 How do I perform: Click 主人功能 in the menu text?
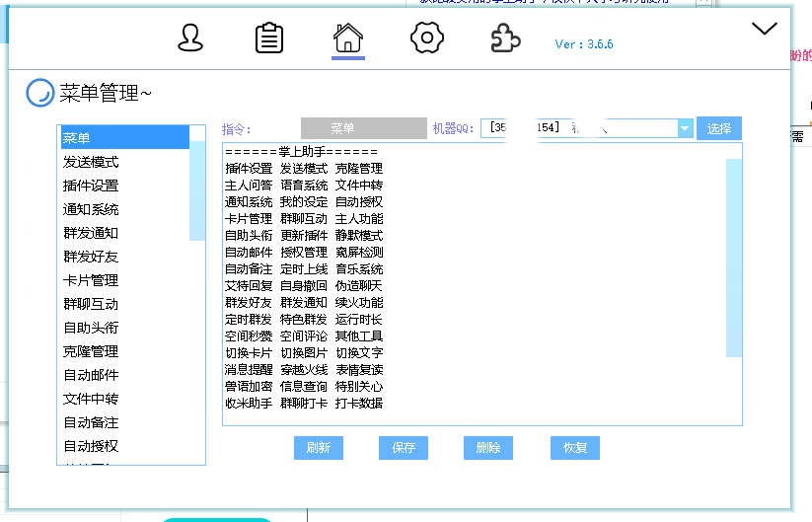point(359,218)
